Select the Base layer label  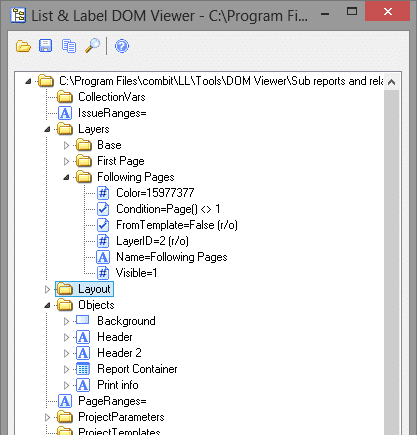tap(109, 145)
